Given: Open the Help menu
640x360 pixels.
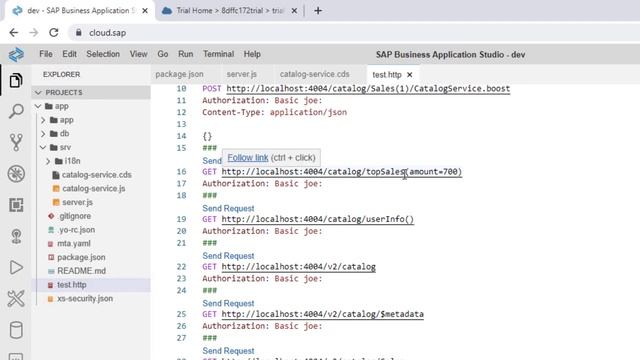Looking at the screenshot, I should (x=252, y=54).
